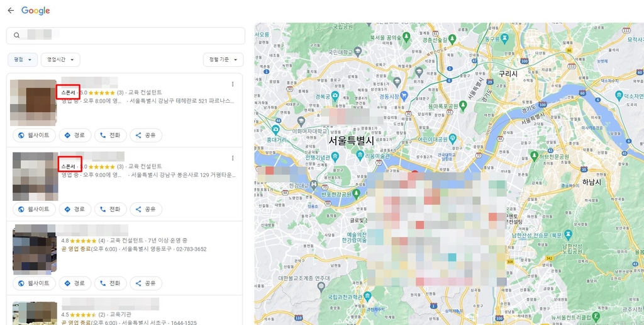The height and width of the screenshot is (325, 644).
Task: Click the magnifier search icon
Action: [x=16, y=35]
